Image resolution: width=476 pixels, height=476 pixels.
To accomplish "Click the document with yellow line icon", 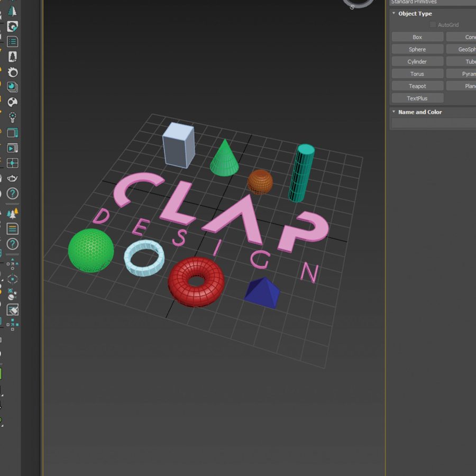I will (x=13, y=228).
